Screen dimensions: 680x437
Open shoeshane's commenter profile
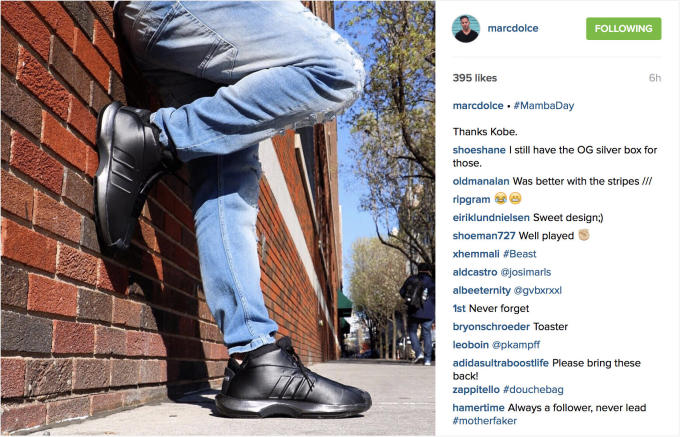coord(479,150)
